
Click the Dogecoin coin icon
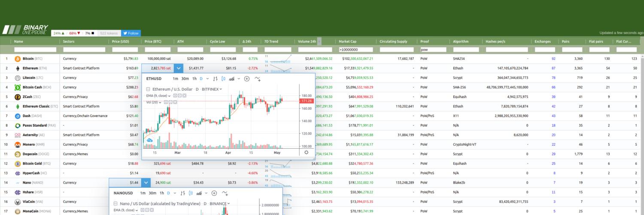(x=18, y=154)
